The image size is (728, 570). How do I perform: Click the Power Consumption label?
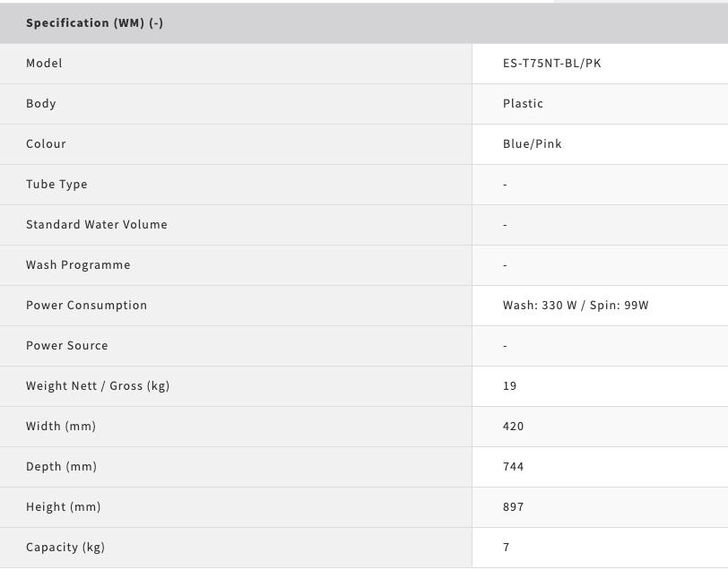[86, 306]
